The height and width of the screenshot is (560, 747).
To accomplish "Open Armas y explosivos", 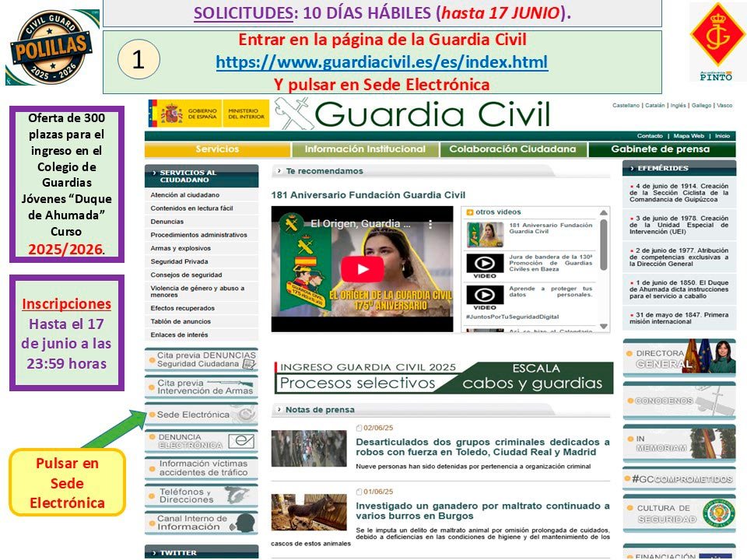I will [x=202, y=248].
